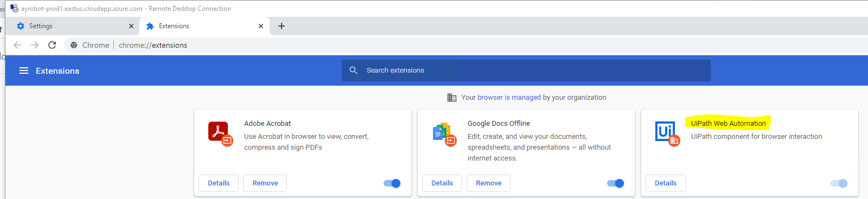The height and width of the screenshot is (199, 868).
Task: Open Details for Adobe Acrobat
Action: [x=219, y=183]
